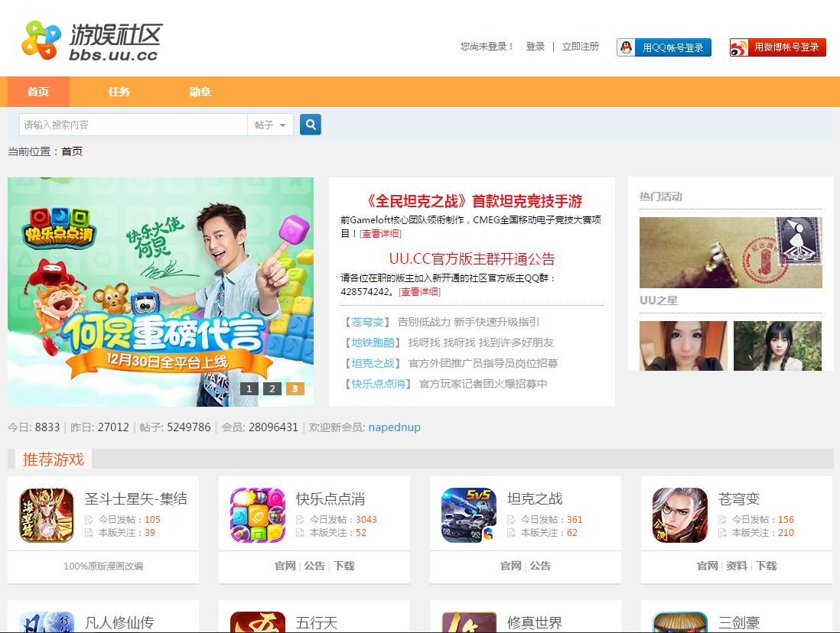This screenshot has height=633, width=840.
Task: Expand the 帖子 search type dropdown
Action: (x=270, y=125)
